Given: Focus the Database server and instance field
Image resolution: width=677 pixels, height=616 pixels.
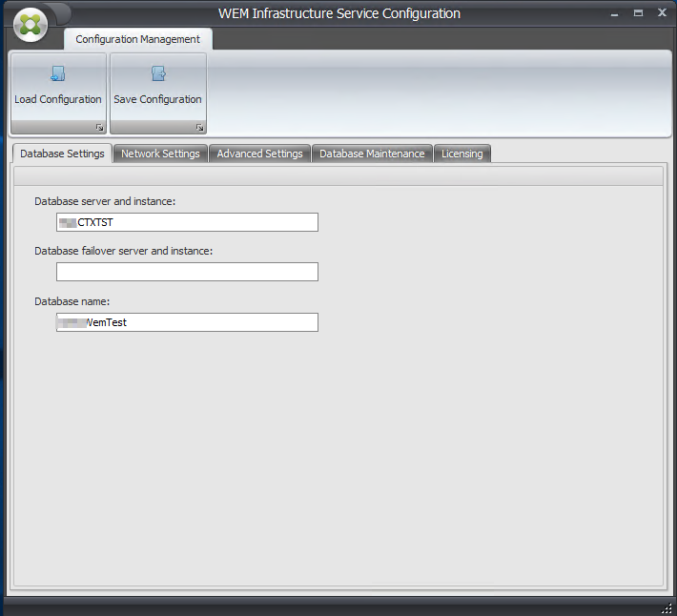Looking at the screenshot, I should (x=188, y=222).
